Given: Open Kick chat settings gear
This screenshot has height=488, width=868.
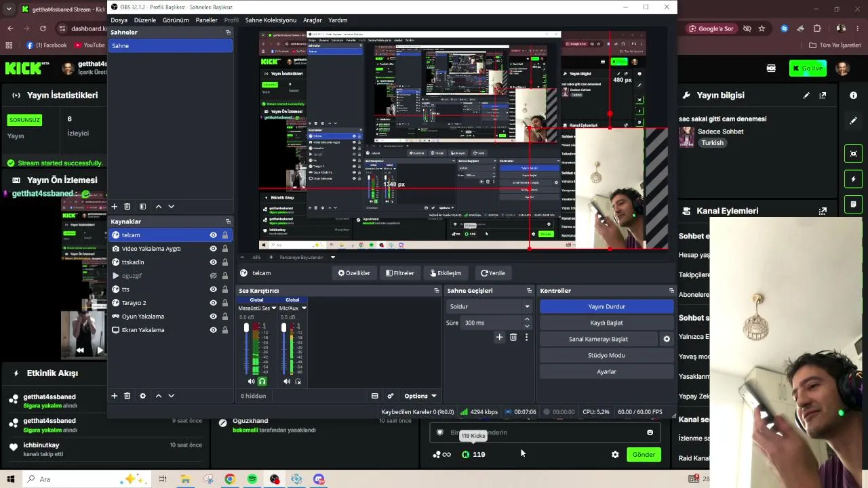Looking at the screenshot, I should pyautogui.click(x=615, y=455).
